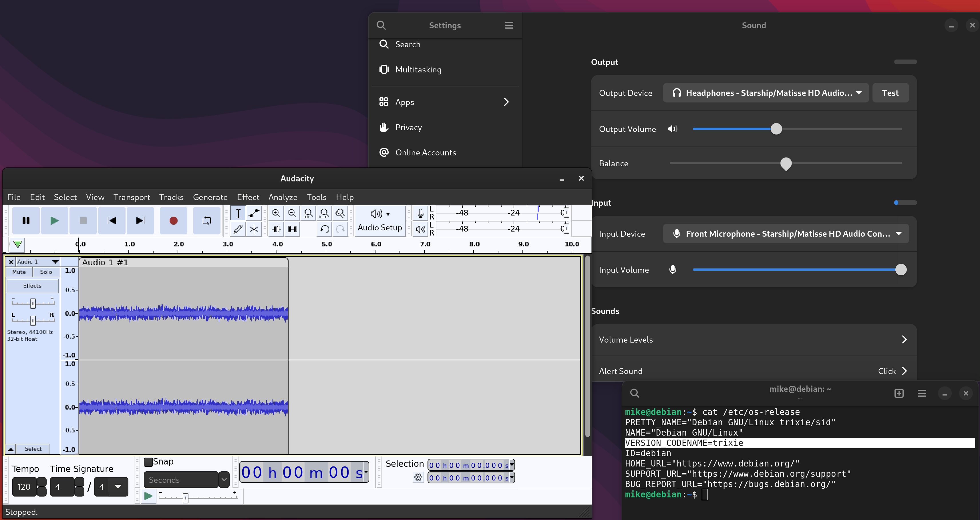Mute output via Output Volume speaker icon
Screen dimensions: 980x520
[673, 129]
